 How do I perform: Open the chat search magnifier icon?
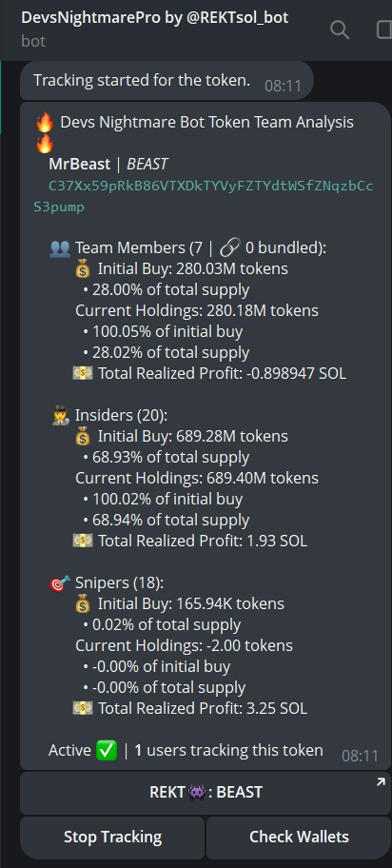point(340,30)
